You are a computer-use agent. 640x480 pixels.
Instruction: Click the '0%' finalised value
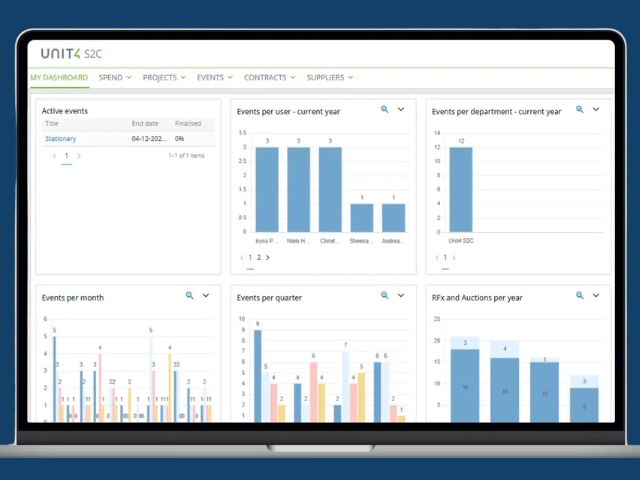point(179,139)
